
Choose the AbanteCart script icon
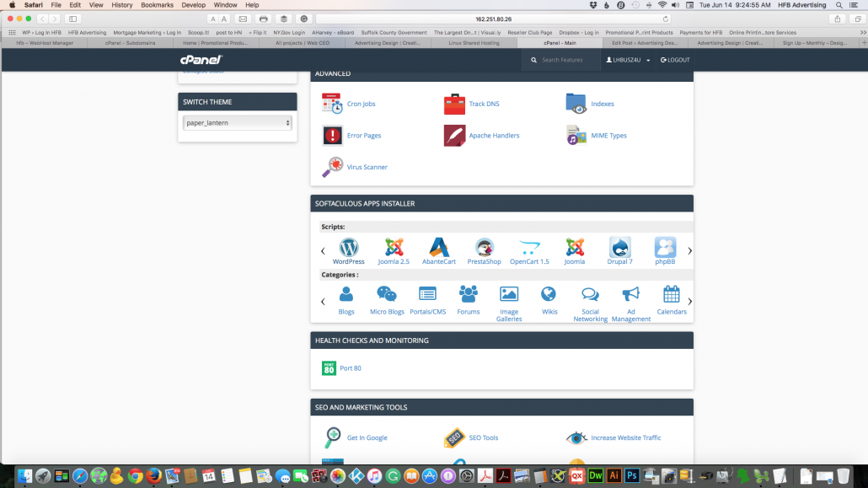[439, 248]
